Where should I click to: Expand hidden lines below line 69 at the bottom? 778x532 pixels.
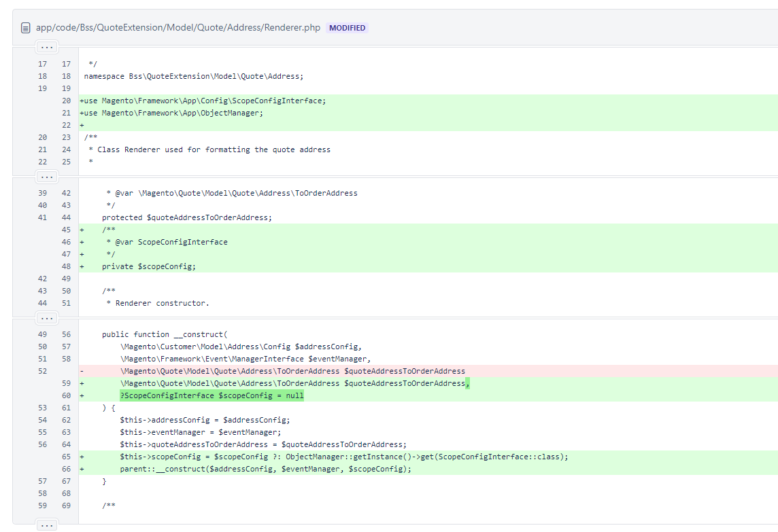click(47, 525)
